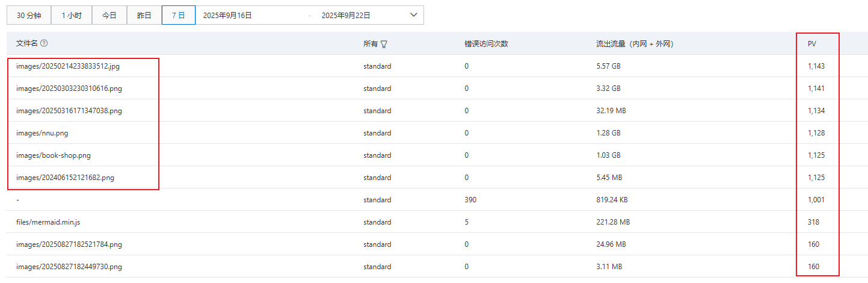Click the 文件名 column header
Image resolution: width=868 pixels, height=283 pixels.
pos(26,43)
